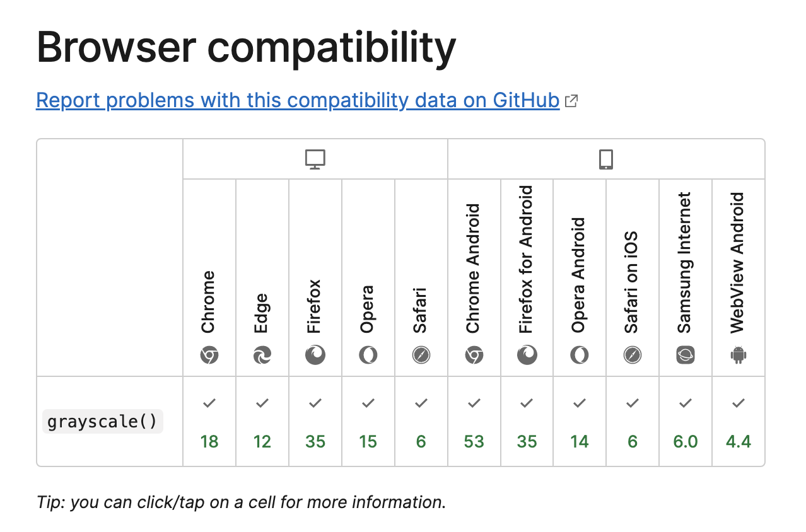Open the Report problems on GitHub link
The image size is (806, 532).
point(298,100)
